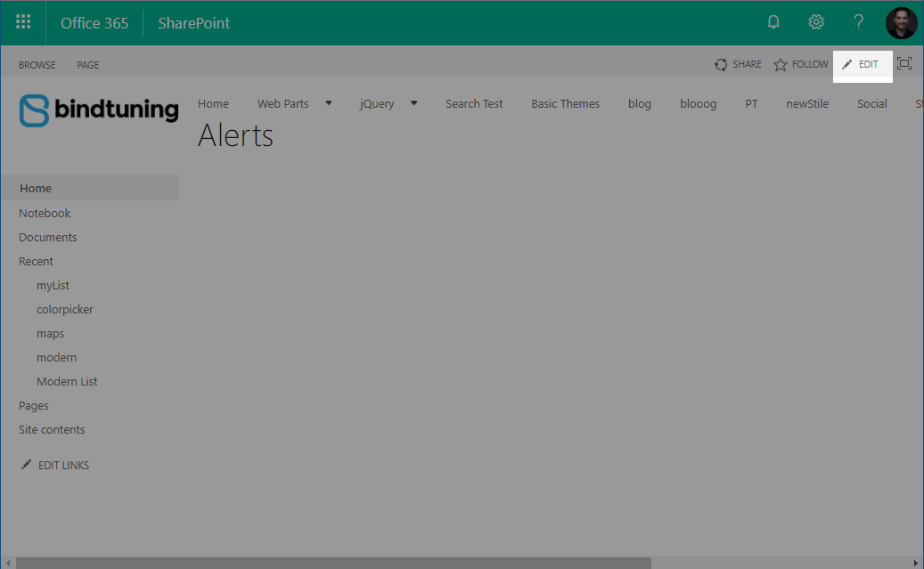The image size is (924, 569).
Task: Open the settings gear menu
Action: click(815, 22)
